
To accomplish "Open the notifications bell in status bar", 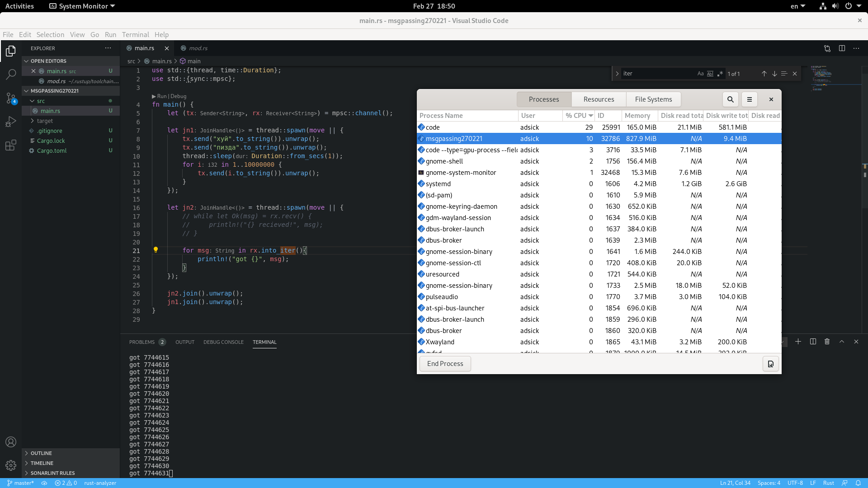I will [858, 483].
